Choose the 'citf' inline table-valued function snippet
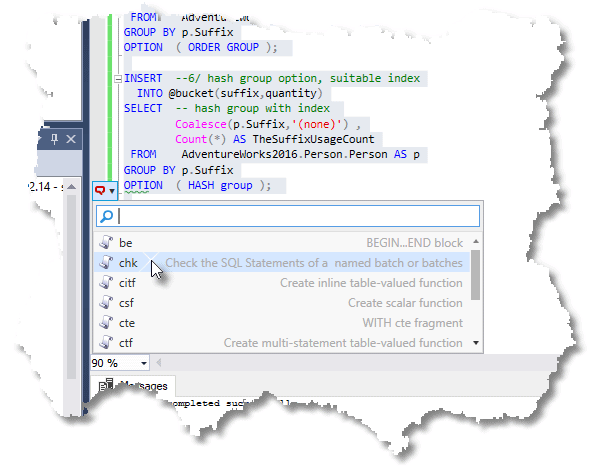 281,283
